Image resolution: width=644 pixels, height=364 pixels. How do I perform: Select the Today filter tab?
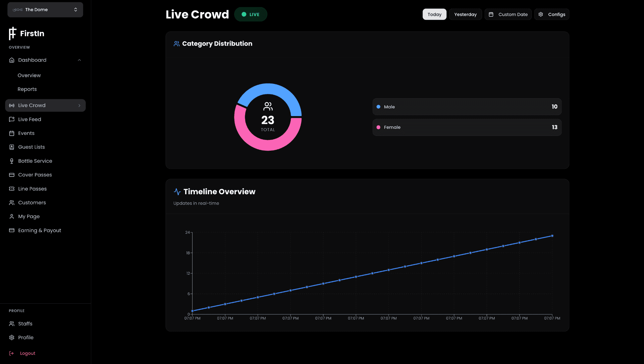click(x=434, y=14)
